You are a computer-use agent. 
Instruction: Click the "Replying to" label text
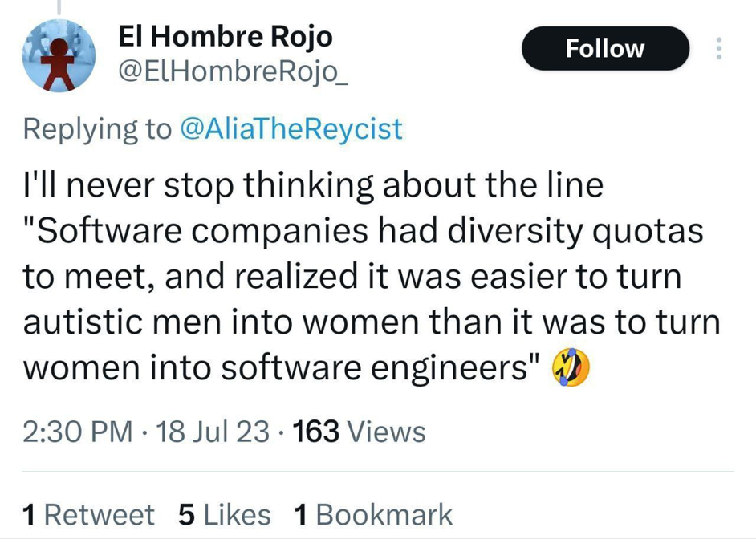pyautogui.click(x=97, y=128)
